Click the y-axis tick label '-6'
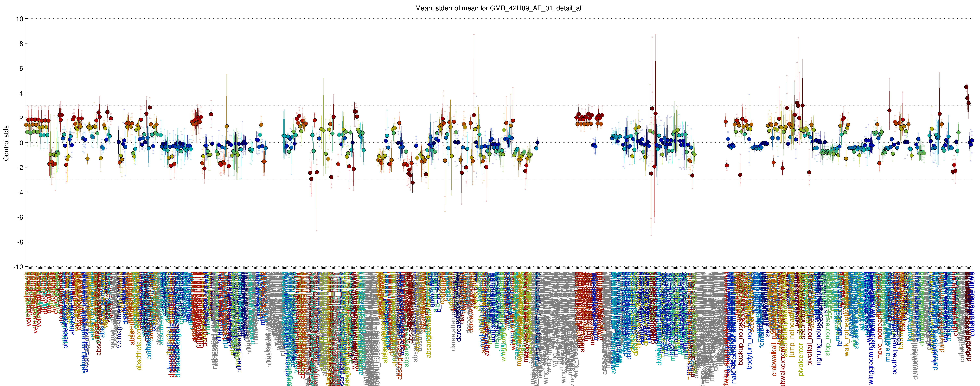This screenshot has width=980, height=386. pyautogui.click(x=20, y=217)
